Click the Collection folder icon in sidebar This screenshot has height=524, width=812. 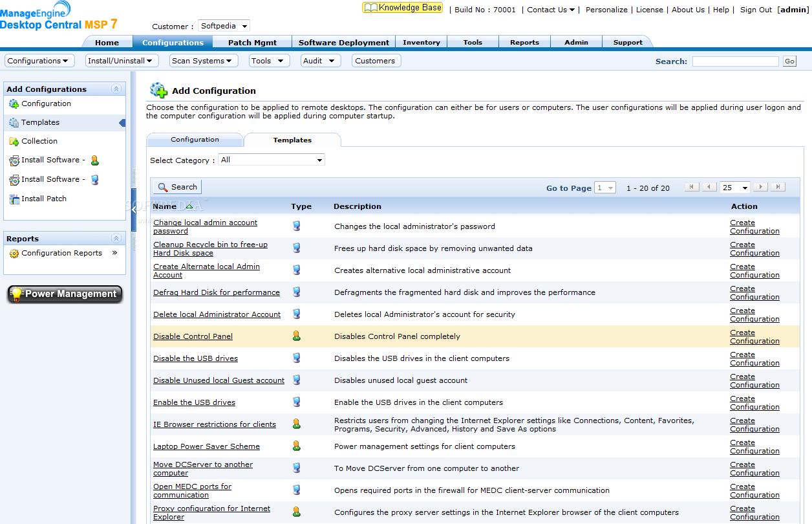point(14,141)
